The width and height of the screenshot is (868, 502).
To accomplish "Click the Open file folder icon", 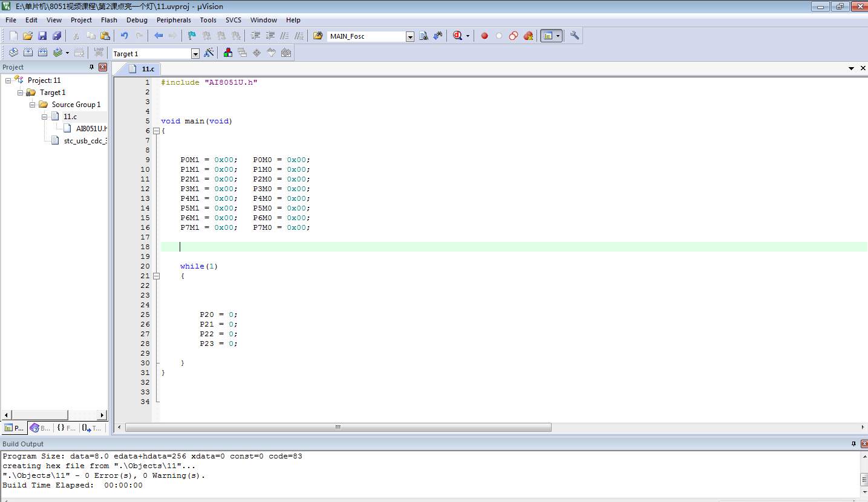I will 28,36.
